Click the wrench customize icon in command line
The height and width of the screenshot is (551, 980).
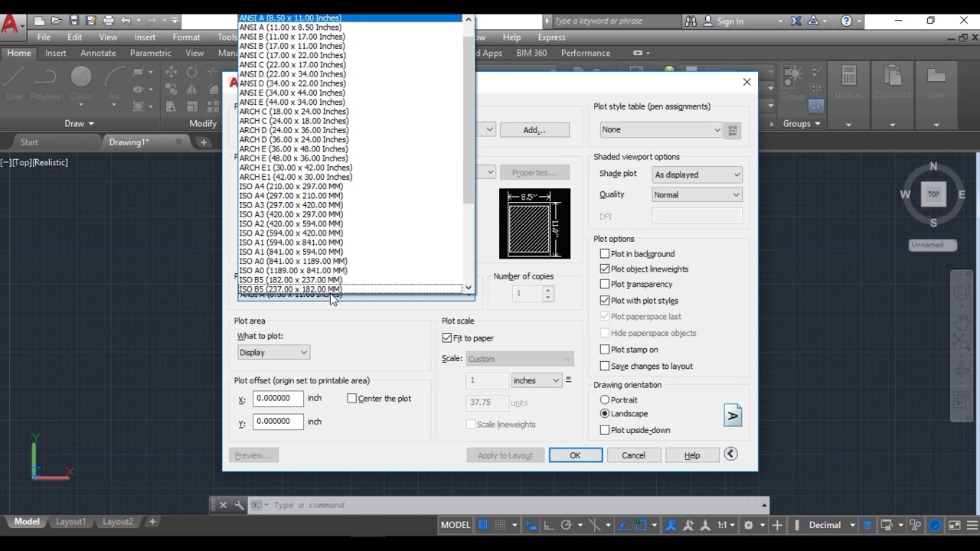click(x=239, y=505)
